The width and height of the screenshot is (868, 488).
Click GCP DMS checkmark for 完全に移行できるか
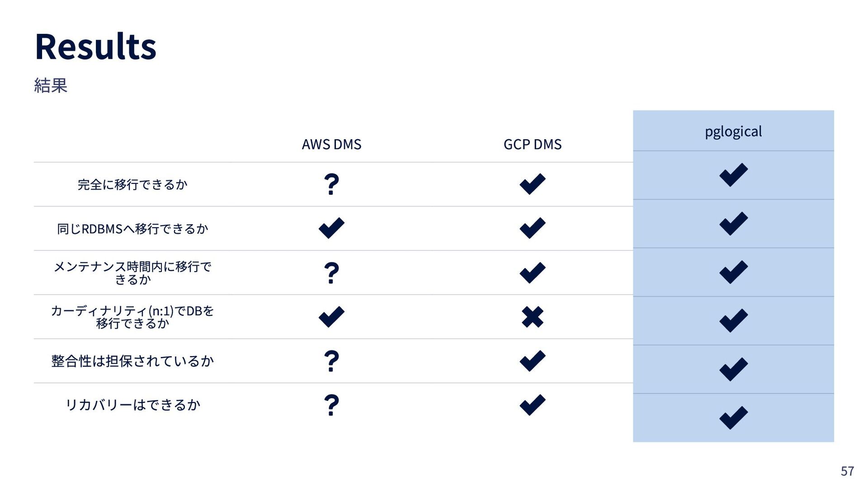click(533, 184)
